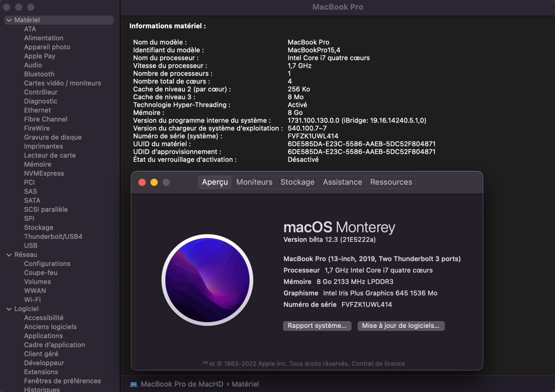Select Alimentation in the sidebar

click(44, 38)
